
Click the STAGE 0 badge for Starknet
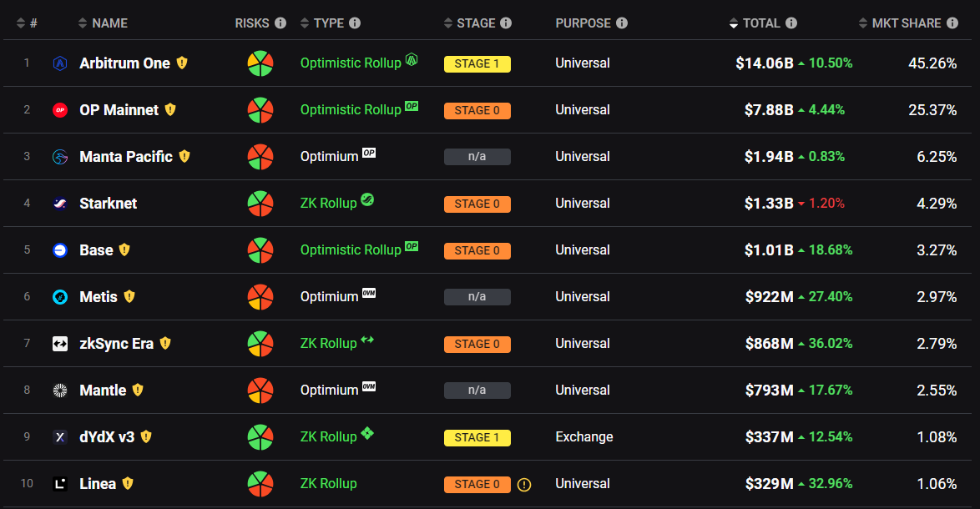pyautogui.click(x=477, y=204)
